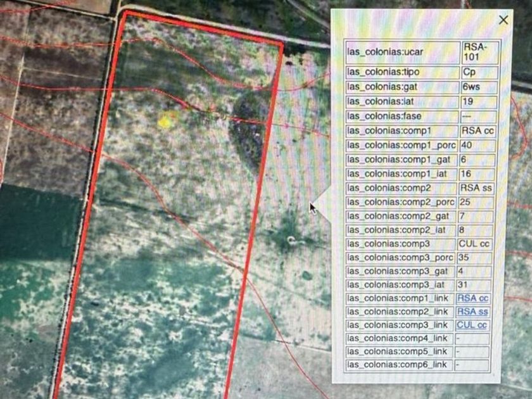Open the RSA cc comp1 link
The width and height of the screenshot is (532, 399).
click(x=472, y=298)
